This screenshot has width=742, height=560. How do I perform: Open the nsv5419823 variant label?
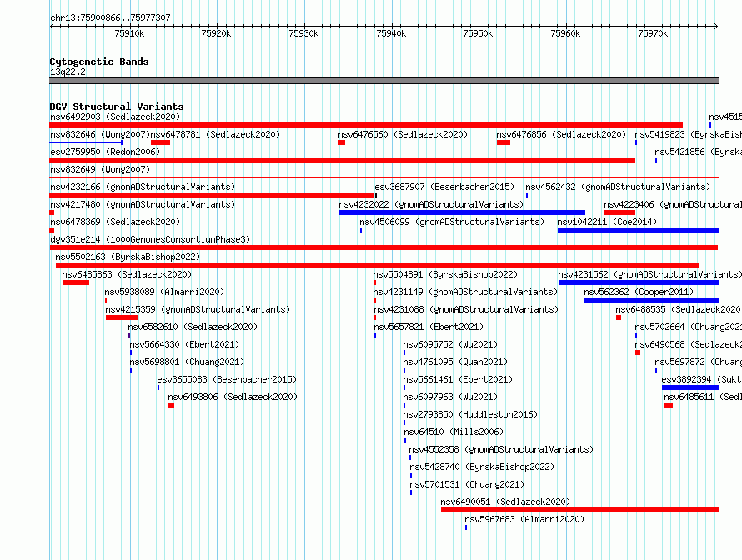coord(688,134)
